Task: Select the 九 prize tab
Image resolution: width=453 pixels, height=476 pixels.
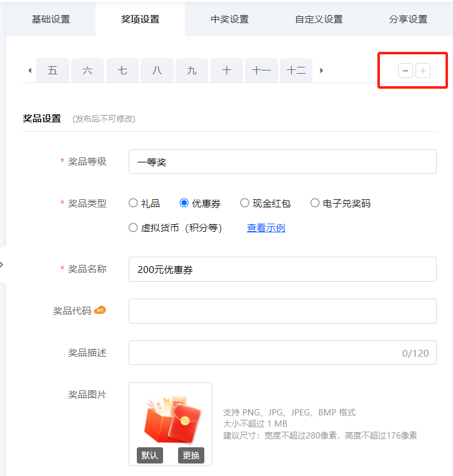Action: coord(192,71)
